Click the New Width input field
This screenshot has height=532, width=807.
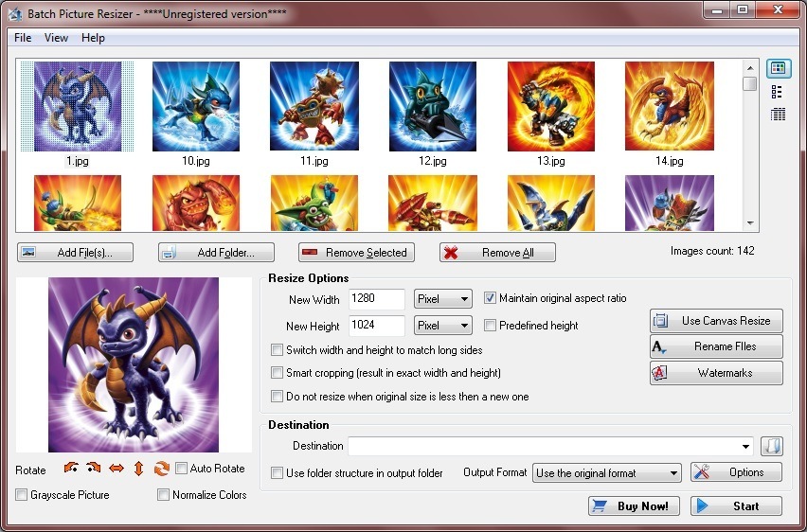(377, 299)
